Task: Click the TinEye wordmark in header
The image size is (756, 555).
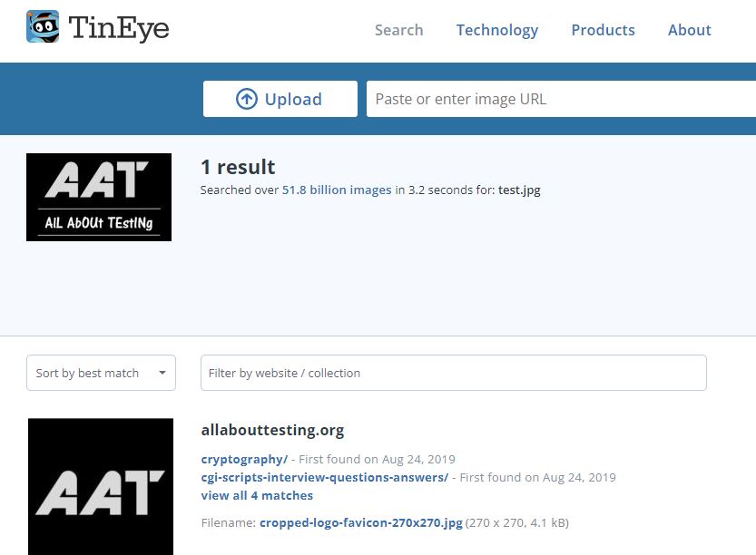Action: point(120,28)
